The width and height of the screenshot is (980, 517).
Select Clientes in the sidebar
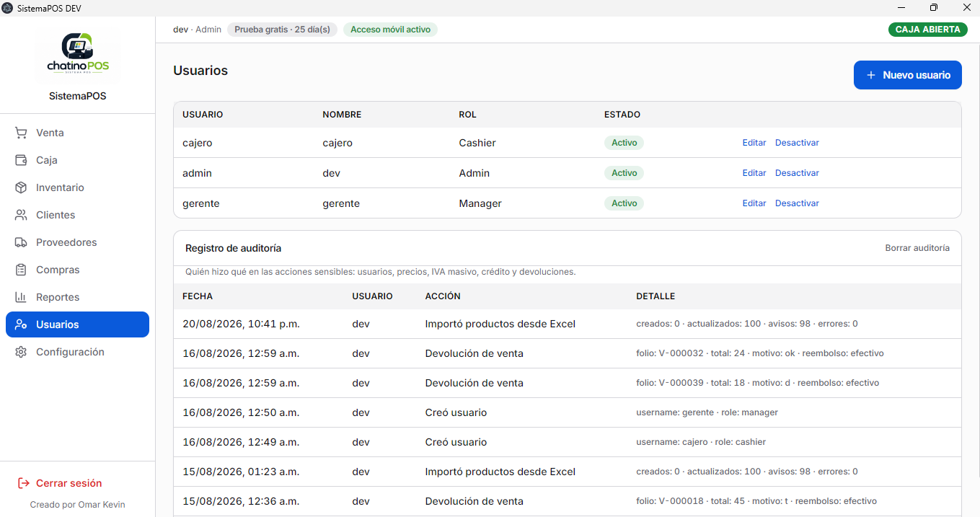77,215
